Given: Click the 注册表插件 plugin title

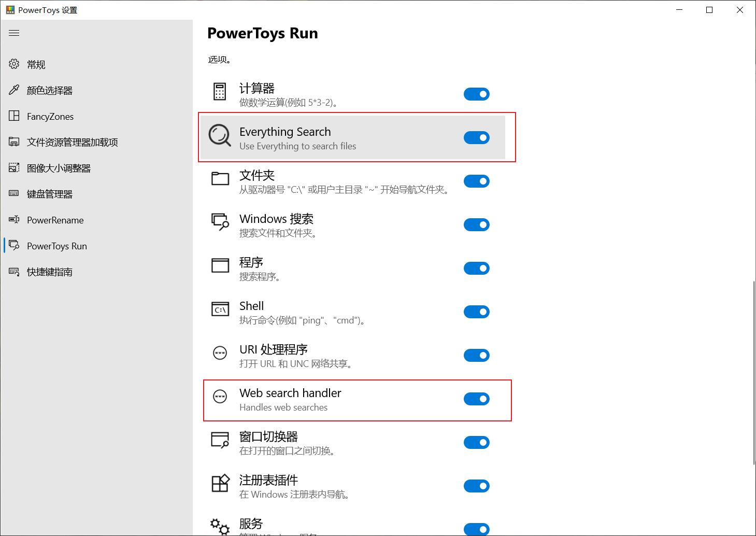Looking at the screenshot, I should tap(268, 480).
